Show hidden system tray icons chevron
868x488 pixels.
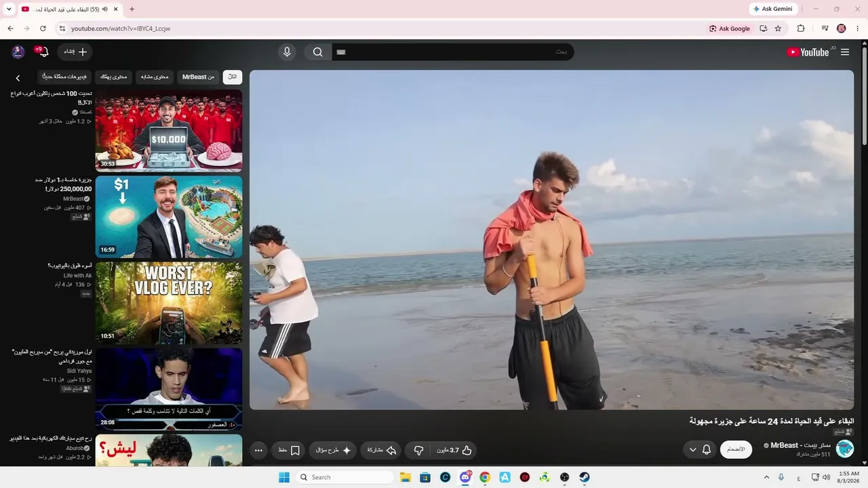[767, 477]
